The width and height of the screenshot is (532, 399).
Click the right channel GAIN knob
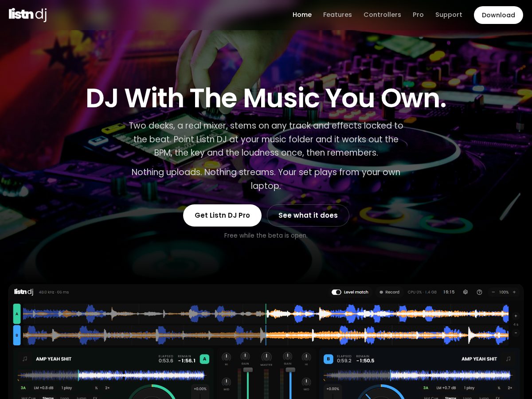coord(288,356)
